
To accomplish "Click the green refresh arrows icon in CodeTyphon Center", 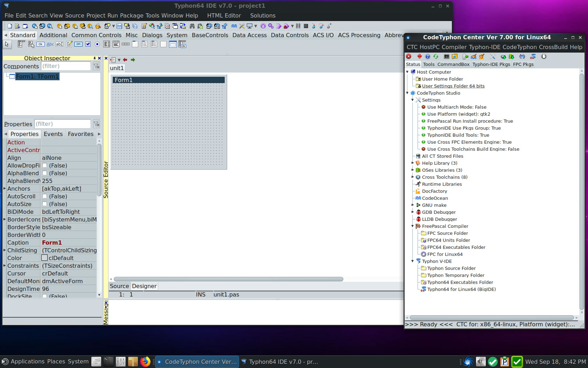I will [436, 56].
